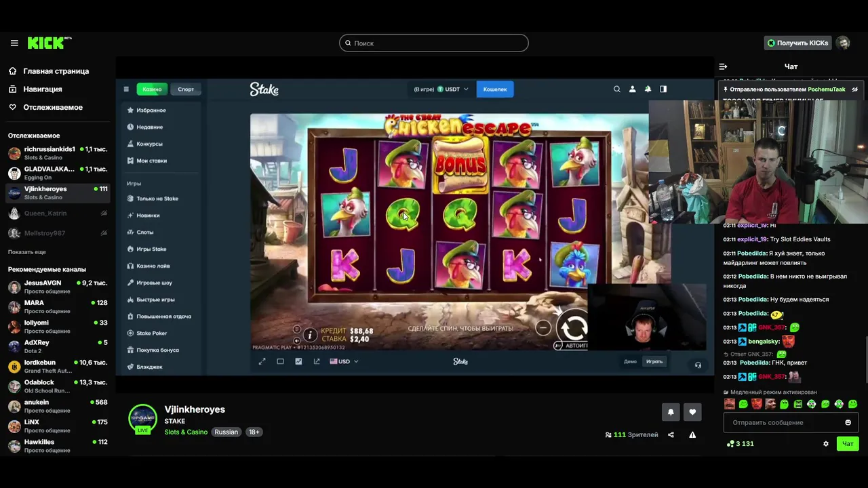The image size is (868, 488).
Task: Select the Спорт tab in Stake
Action: point(186,89)
